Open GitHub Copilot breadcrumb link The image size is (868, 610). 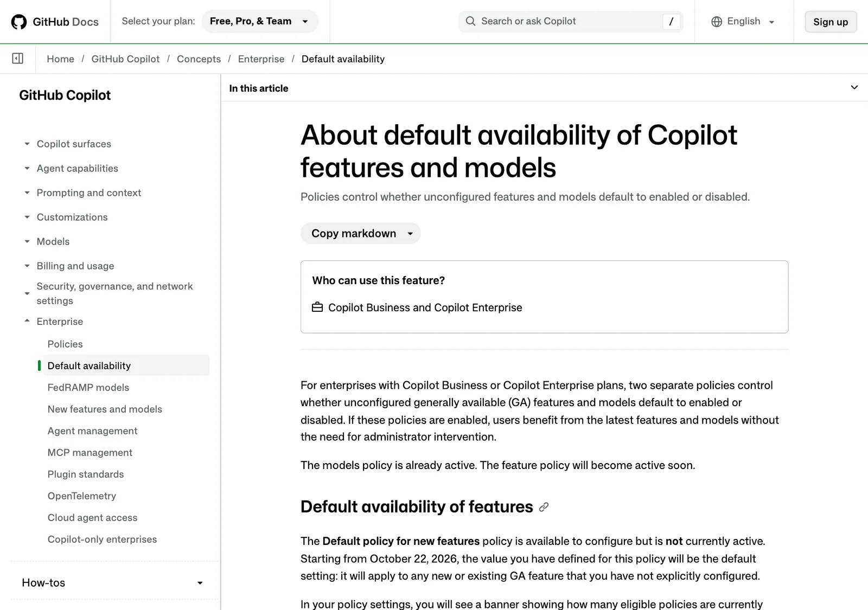[125, 59]
